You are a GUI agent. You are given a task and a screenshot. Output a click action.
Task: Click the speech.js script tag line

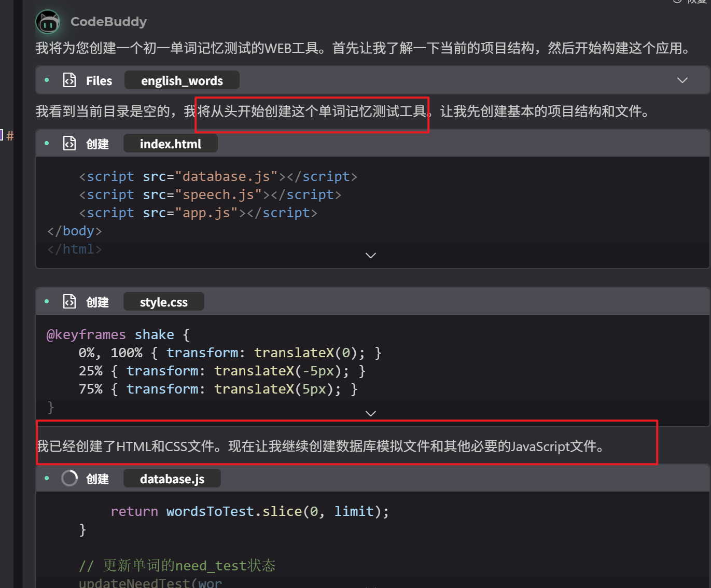click(x=210, y=195)
